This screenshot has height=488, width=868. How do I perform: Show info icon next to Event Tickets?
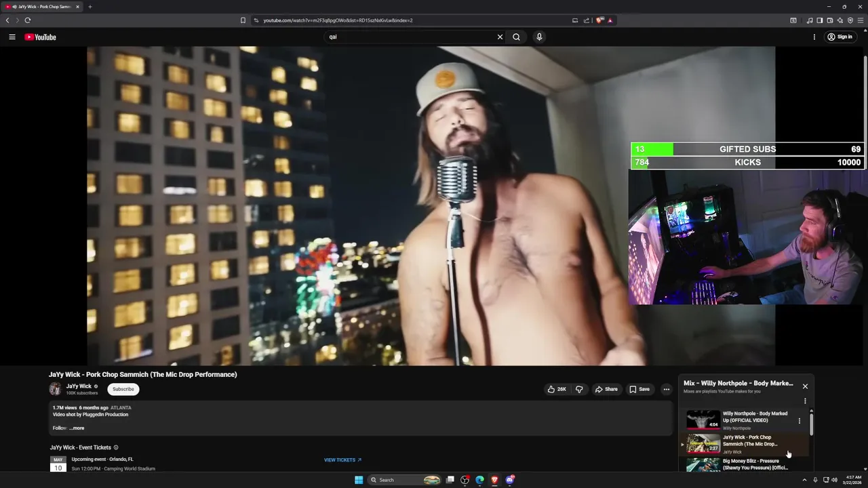116,447
